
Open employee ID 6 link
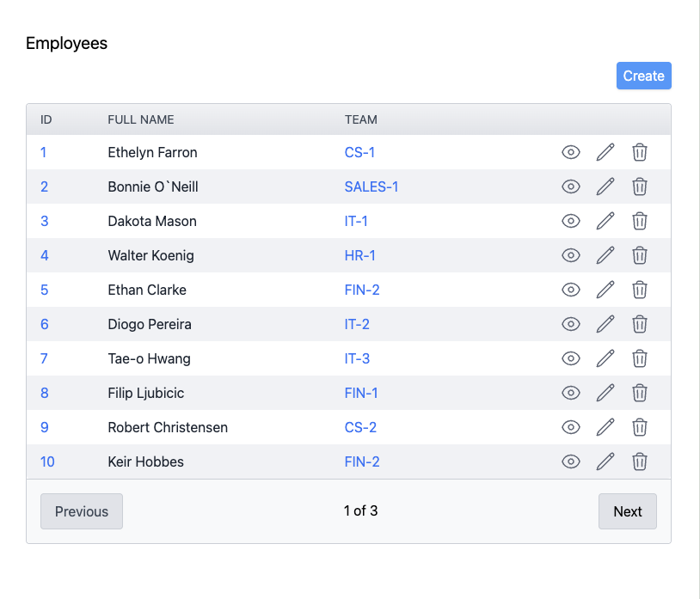click(x=44, y=324)
